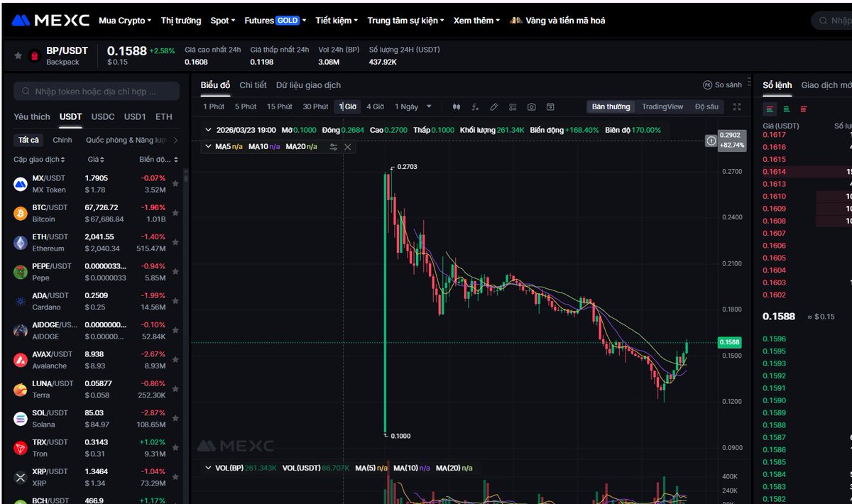Click the Bitcoin coin icon

click(21, 213)
